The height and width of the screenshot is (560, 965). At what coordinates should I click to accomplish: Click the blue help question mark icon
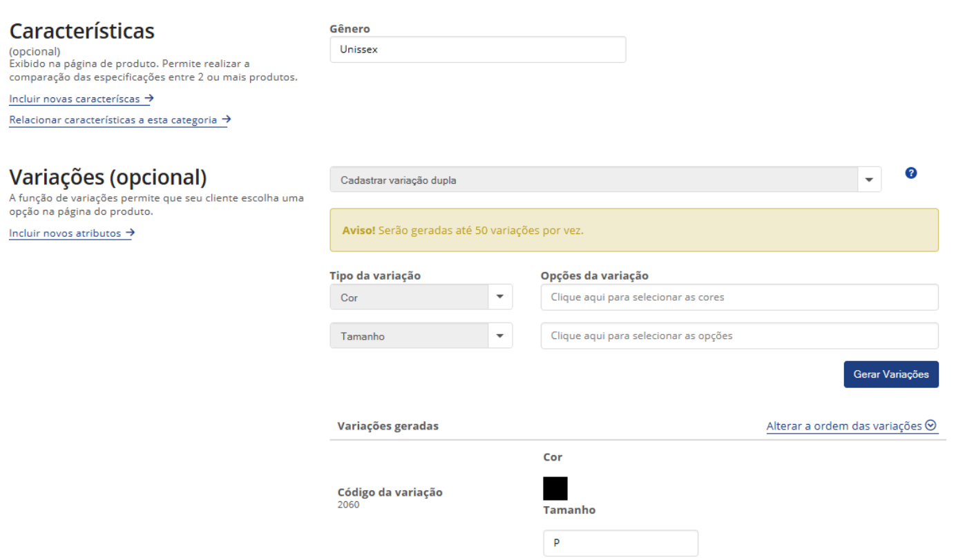point(910,173)
